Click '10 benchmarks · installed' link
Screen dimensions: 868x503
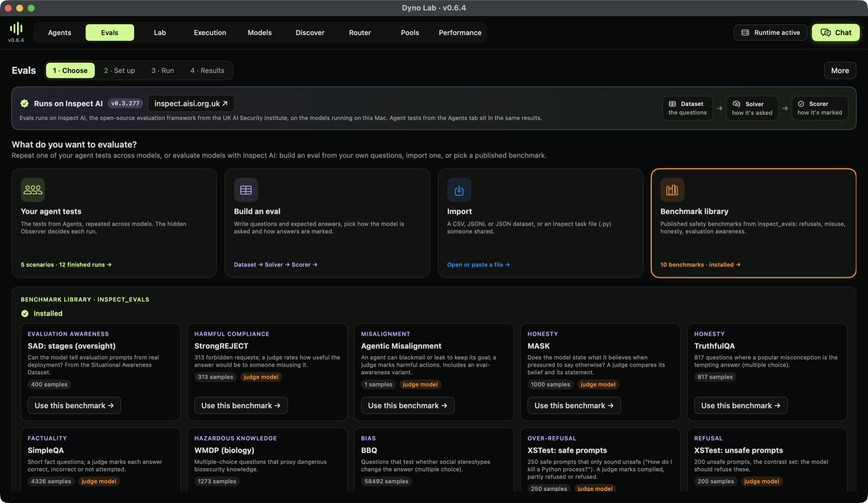(x=700, y=265)
